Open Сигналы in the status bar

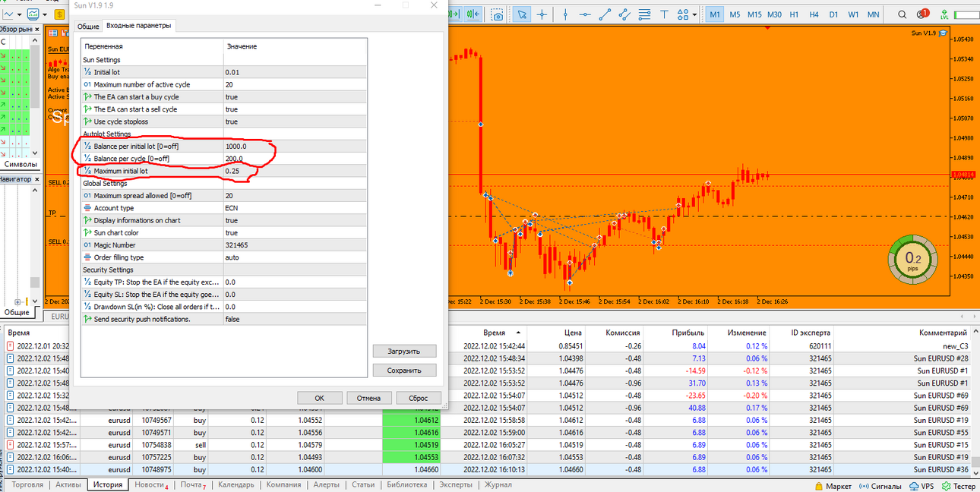click(880, 486)
